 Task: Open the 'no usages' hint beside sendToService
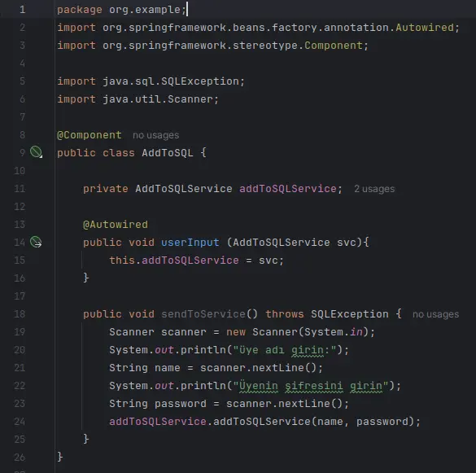click(x=435, y=314)
